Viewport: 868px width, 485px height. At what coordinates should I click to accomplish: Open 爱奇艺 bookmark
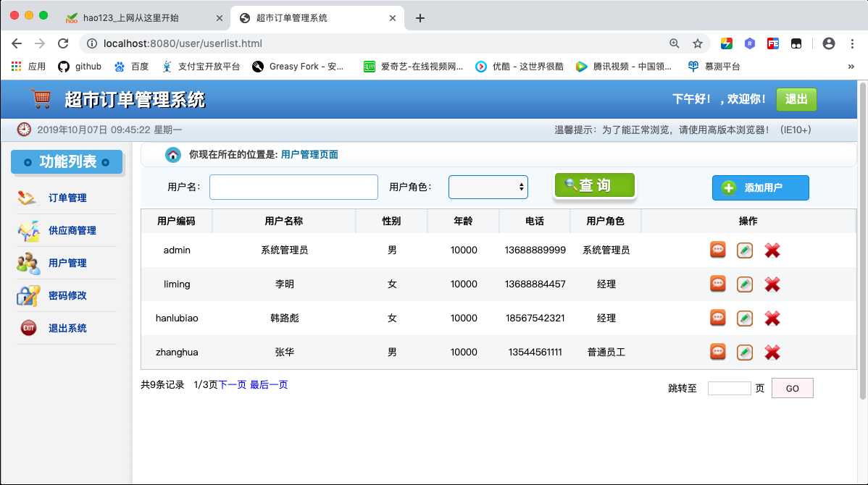[x=413, y=67]
